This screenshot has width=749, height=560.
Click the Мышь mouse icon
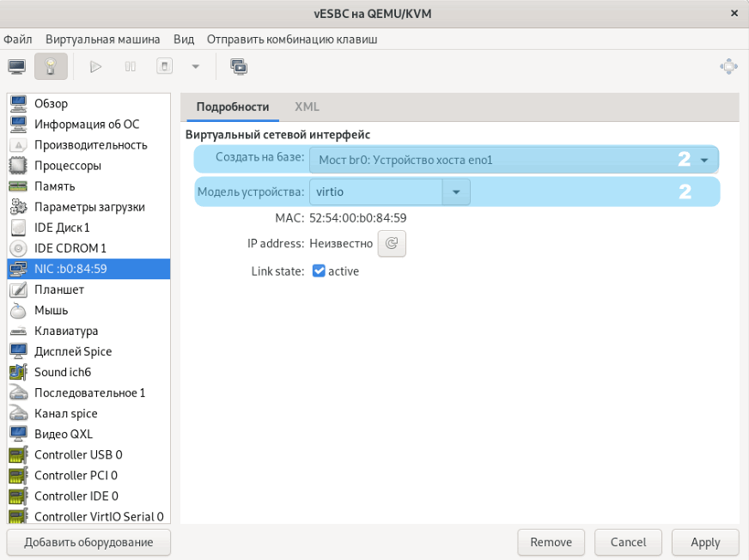click(18, 310)
